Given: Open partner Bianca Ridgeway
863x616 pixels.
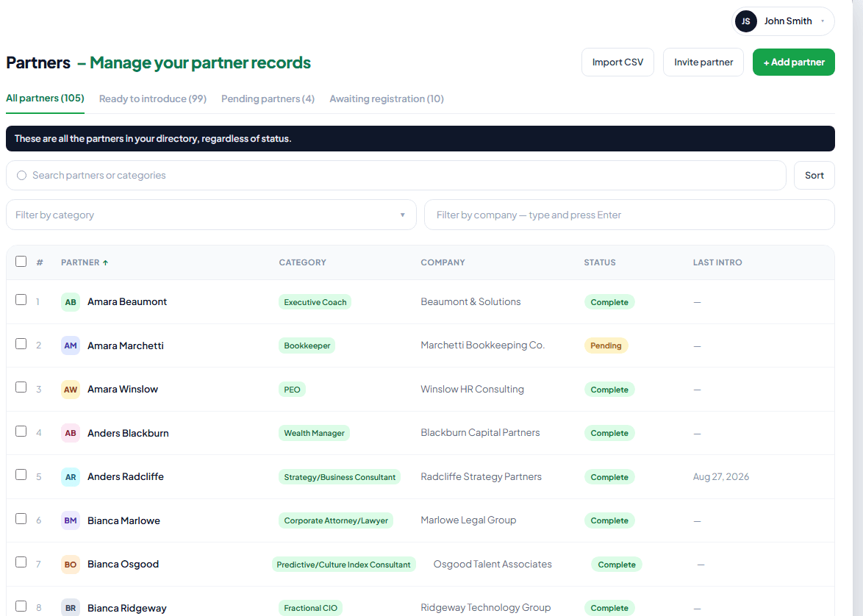Looking at the screenshot, I should coord(127,609).
